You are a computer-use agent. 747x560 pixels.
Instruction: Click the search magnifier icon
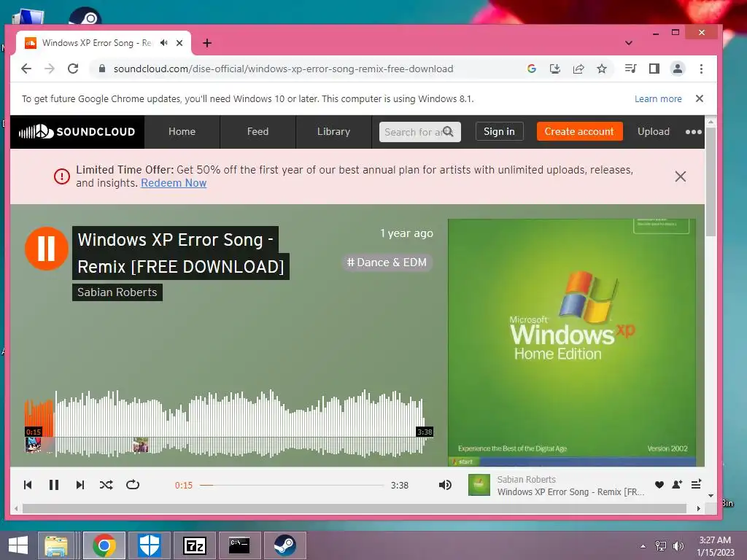(449, 131)
